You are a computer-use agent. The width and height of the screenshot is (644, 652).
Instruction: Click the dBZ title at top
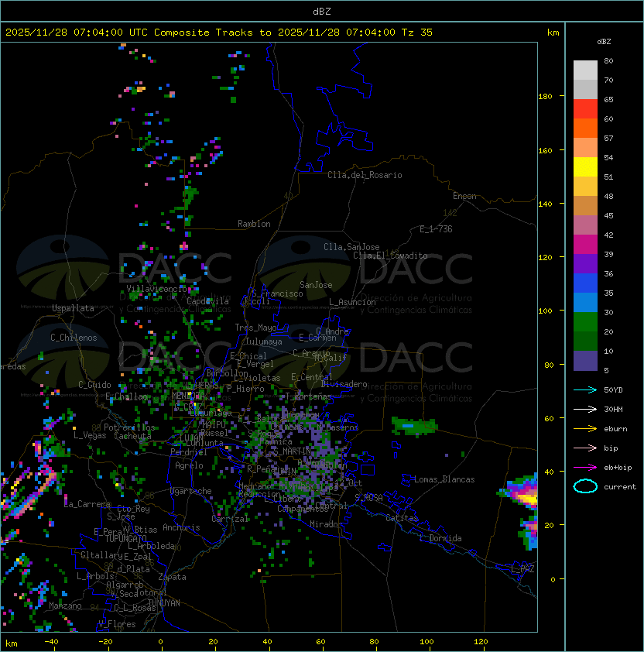322,12
